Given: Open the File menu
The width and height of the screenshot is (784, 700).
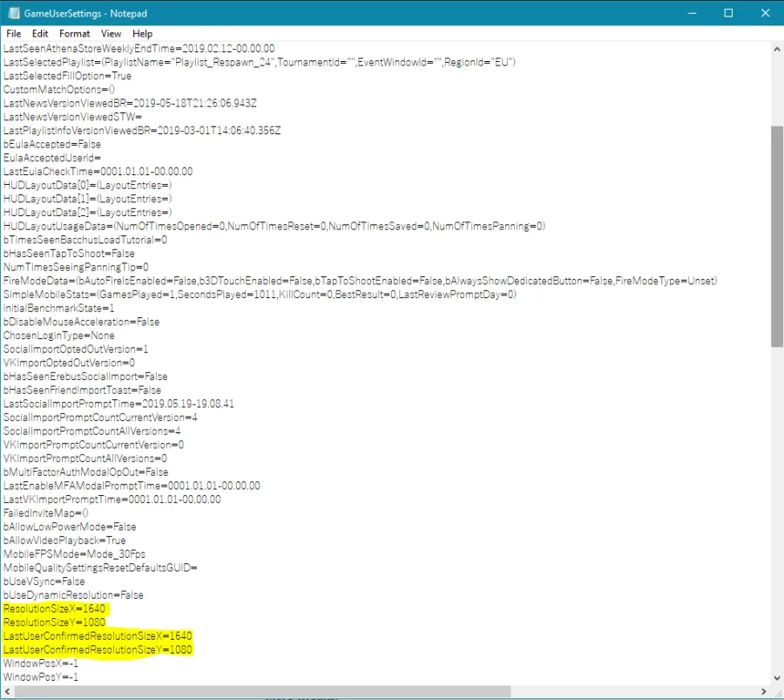Looking at the screenshot, I should point(13,33).
